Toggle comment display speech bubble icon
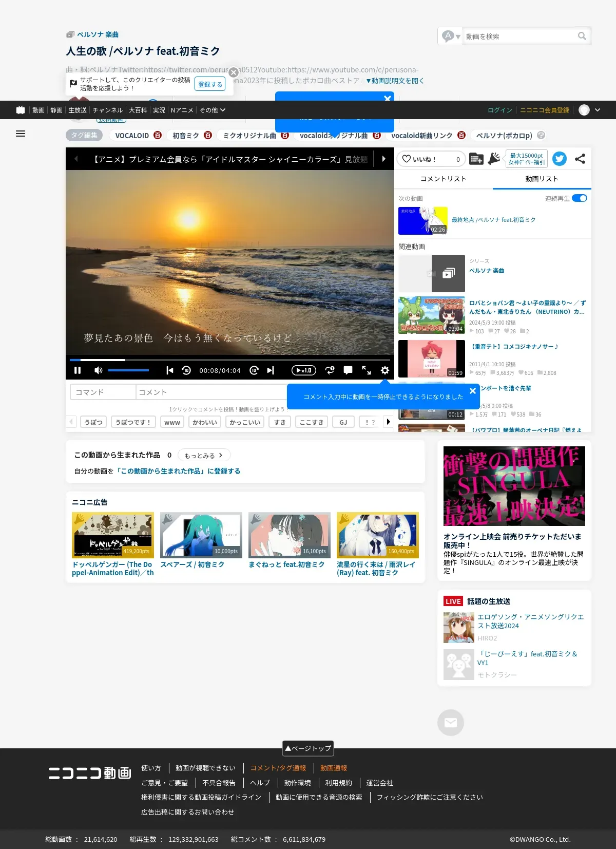Screen dimensions: 616x849 [x=348, y=370]
